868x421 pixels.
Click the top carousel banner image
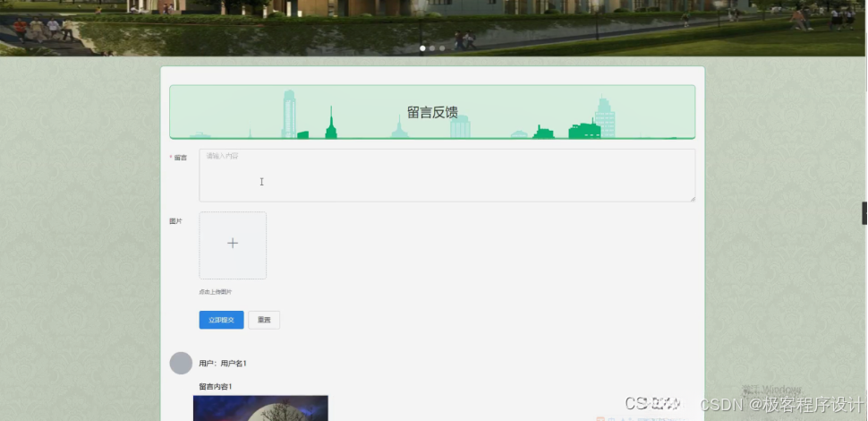point(432,28)
